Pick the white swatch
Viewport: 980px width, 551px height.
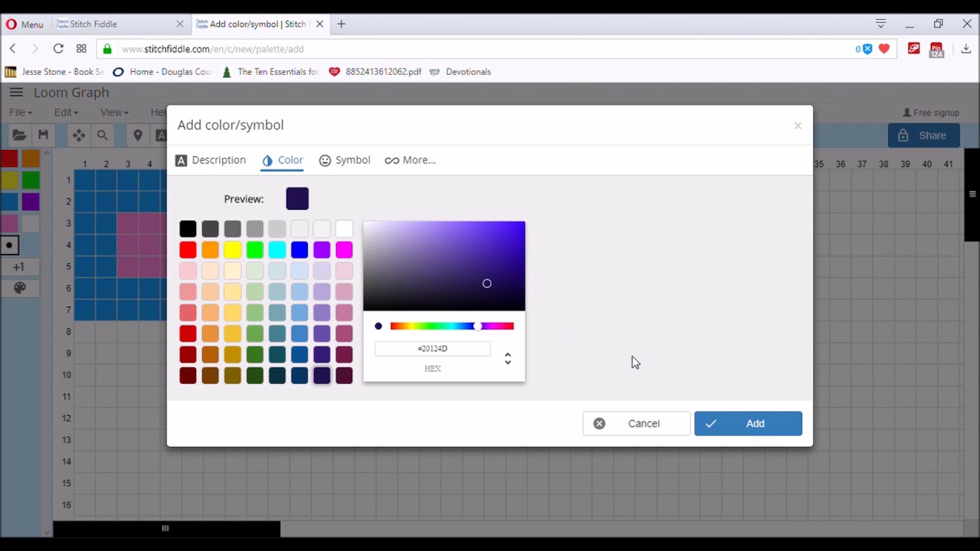click(x=344, y=229)
